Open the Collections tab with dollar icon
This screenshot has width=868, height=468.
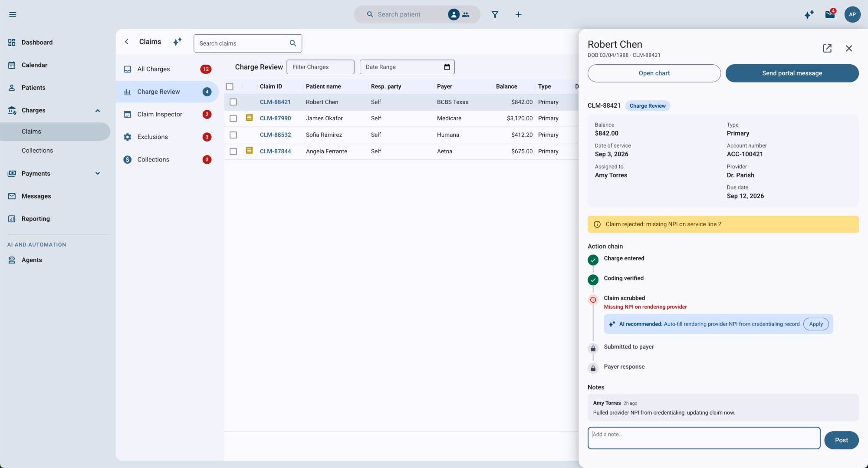[168, 159]
